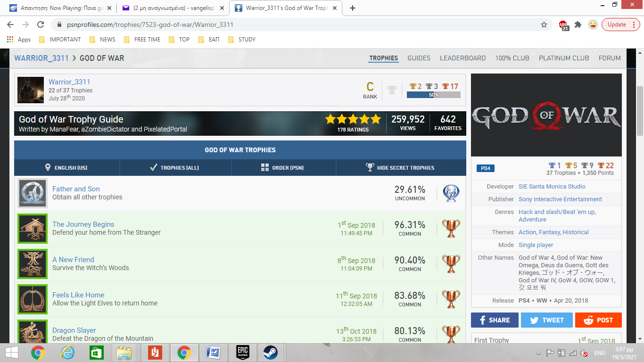Click the muted volume icon in system tray
The image size is (644, 362).
pyautogui.click(x=585, y=353)
